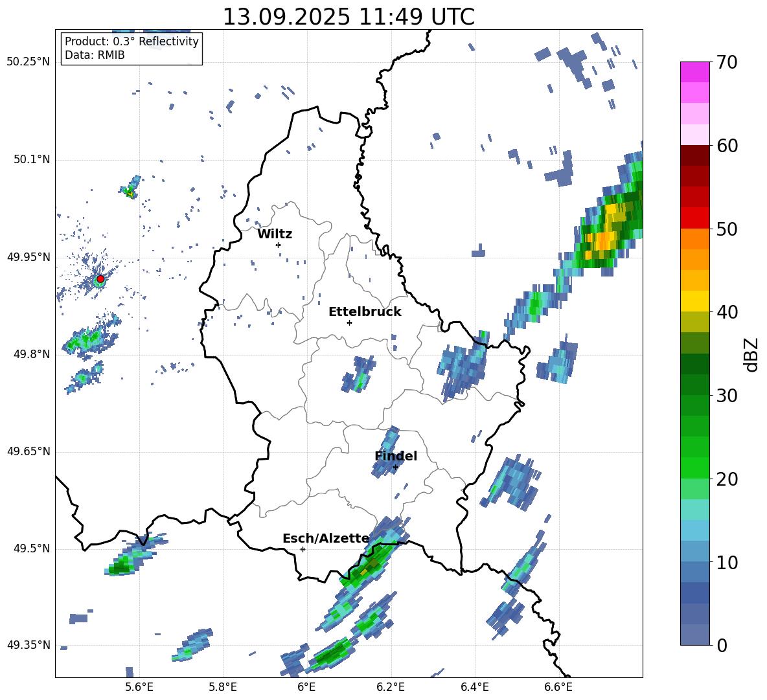767x700 pixels.
Task: Click the 50.25°N latitude label
Action: 29,62
